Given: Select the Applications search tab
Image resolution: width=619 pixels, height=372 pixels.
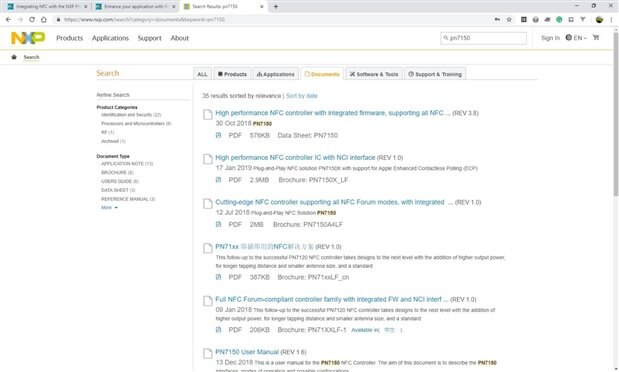Looking at the screenshot, I should click(276, 74).
